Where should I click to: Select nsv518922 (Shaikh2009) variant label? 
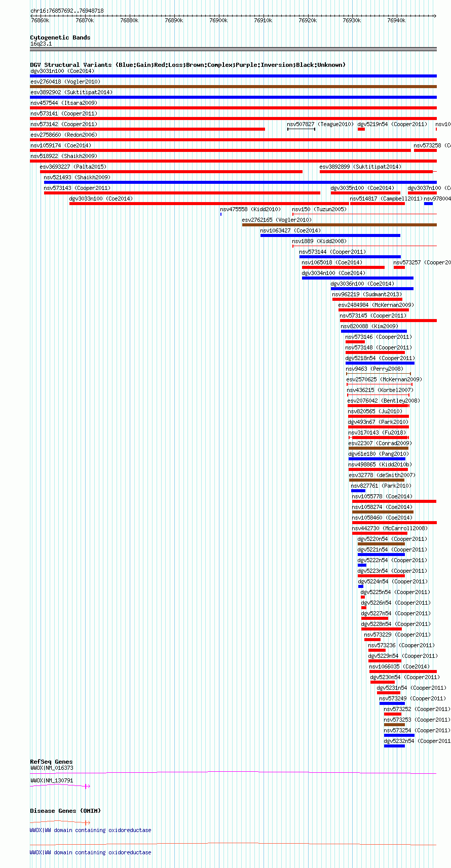click(x=64, y=156)
